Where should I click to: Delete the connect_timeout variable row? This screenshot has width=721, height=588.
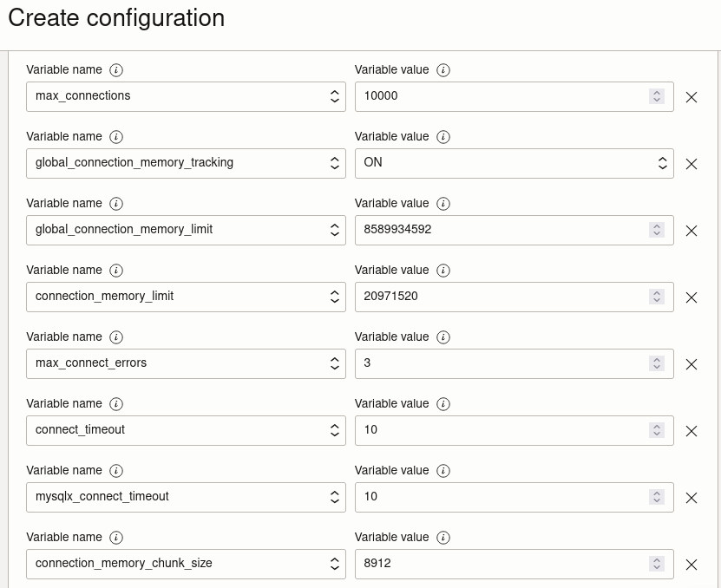pyautogui.click(x=692, y=431)
